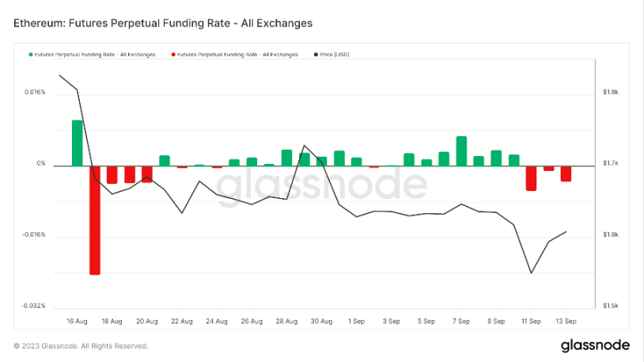Click the red legend dot for Funding Rate
This screenshot has width=644, height=362.
tap(173, 55)
